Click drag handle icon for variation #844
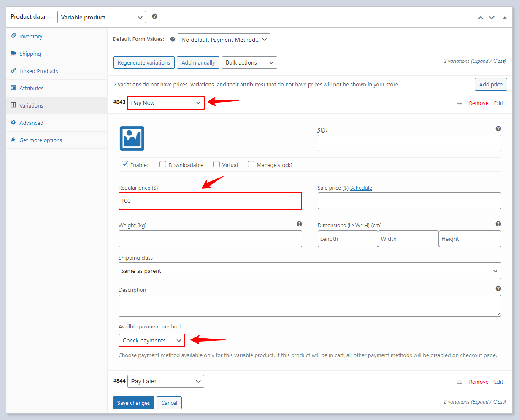This screenshot has height=420, width=519. (460, 382)
